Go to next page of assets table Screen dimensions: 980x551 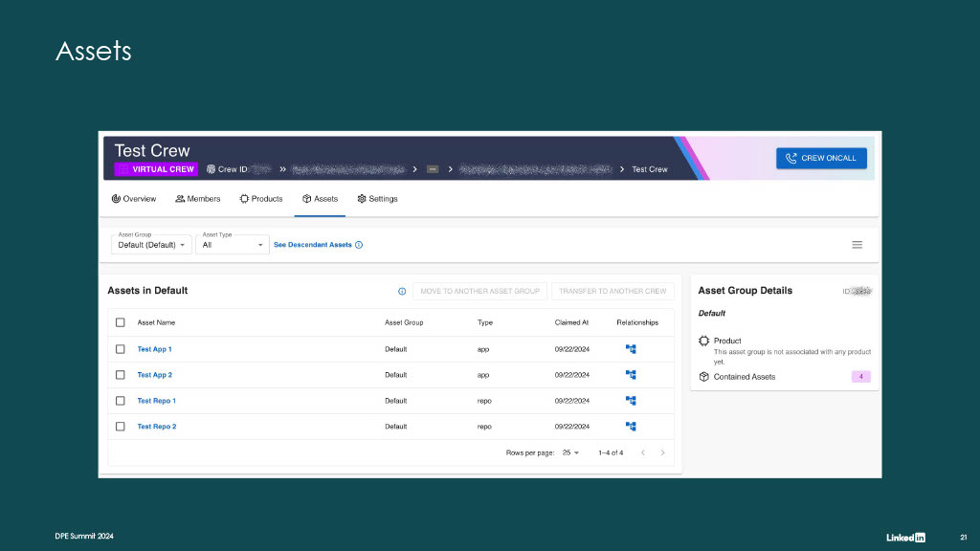pyautogui.click(x=662, y=452)
